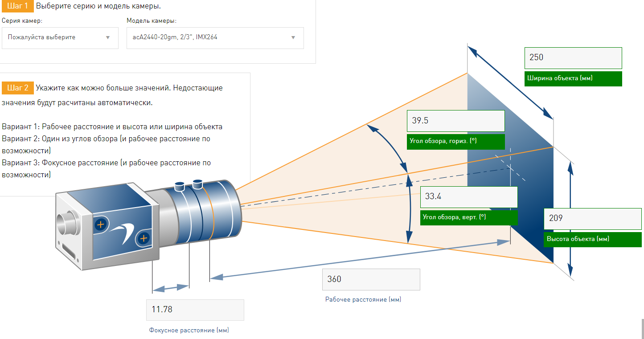
Task: Click the vertical view angle field 33.4
Action: pos(469,197)
